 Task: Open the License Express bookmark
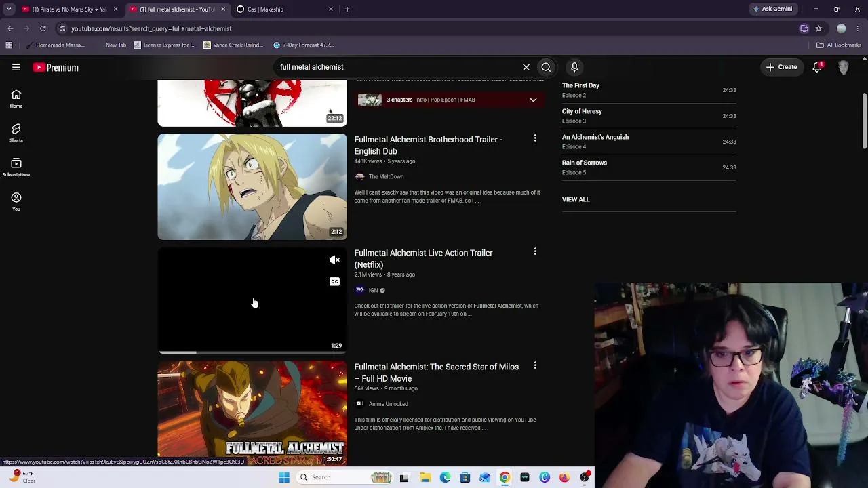164,45
